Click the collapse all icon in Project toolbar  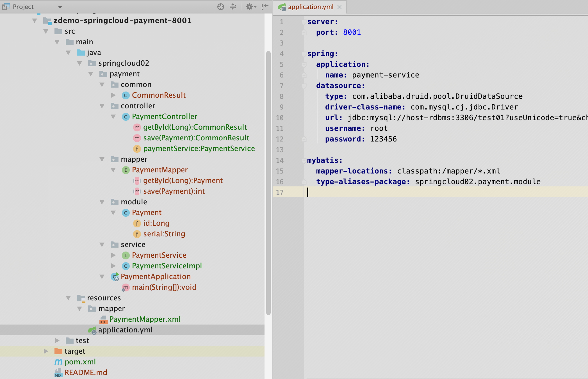click(233, 7)
